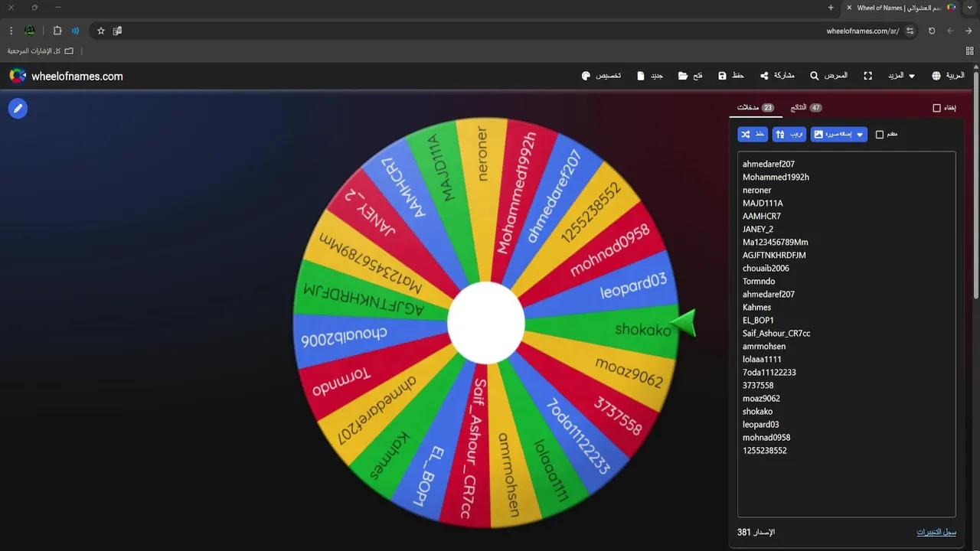Click entry 'Kahmes' in list
This screenshot has width=980, height=551.
[756, 308]
